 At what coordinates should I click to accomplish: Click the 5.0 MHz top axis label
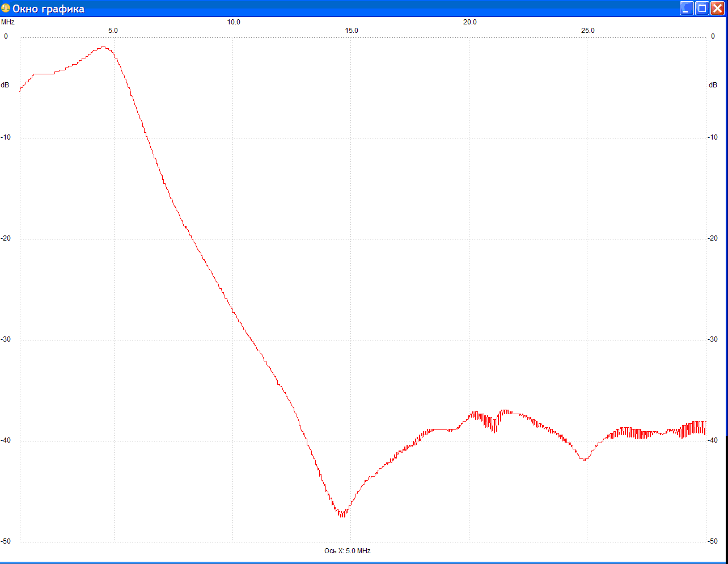pos(113,31)
